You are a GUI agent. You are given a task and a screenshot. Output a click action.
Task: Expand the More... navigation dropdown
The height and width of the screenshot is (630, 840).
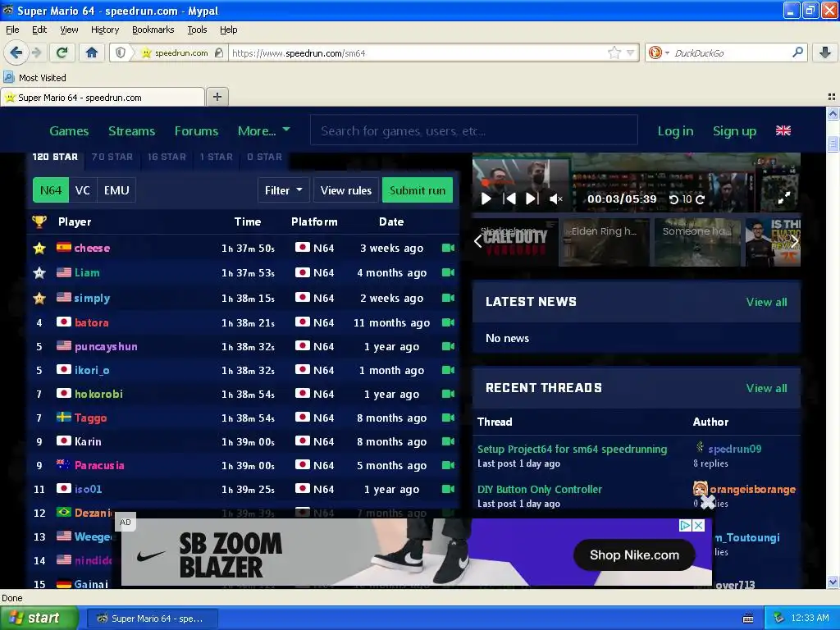(263, 130)
